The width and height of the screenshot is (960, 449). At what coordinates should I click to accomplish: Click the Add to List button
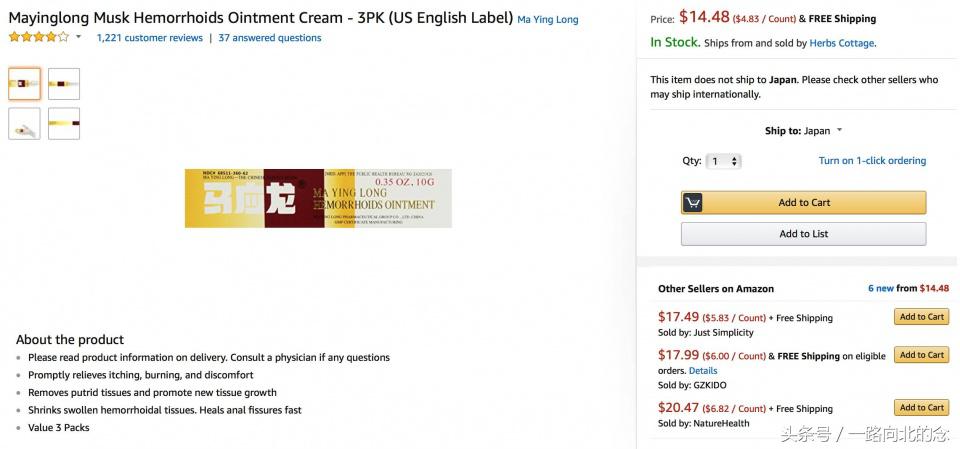pos(804,234)
